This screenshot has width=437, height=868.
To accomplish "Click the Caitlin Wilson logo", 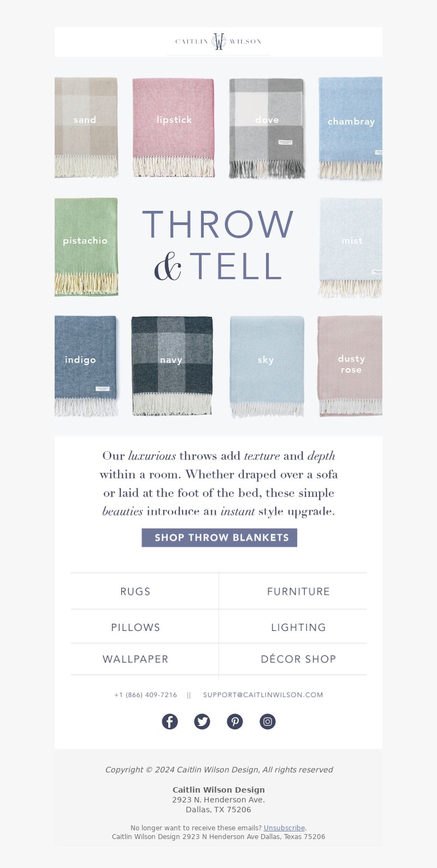I will pyautogui.click(x=218, y=42).
